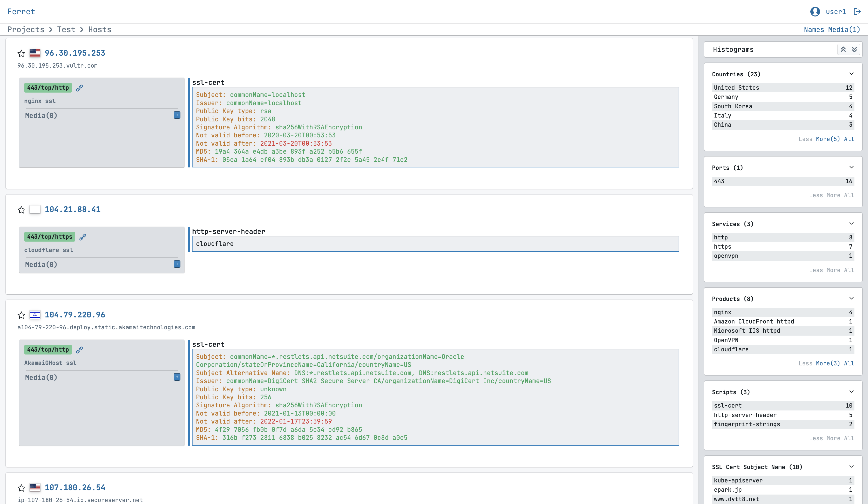Filter by Germany country
868x504 pixels.
tap(783, 97)
